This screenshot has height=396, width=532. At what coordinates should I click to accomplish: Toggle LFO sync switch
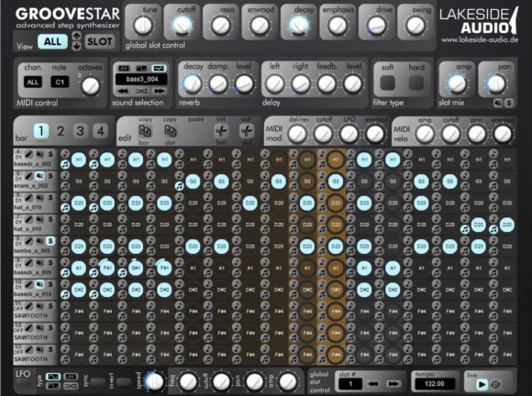98,382
